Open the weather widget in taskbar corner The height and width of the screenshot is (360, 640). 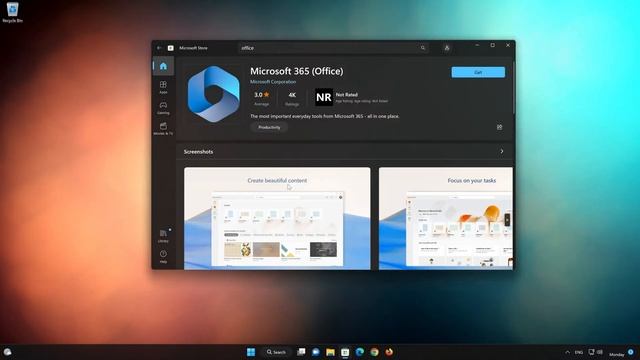[x=7, y=352]
